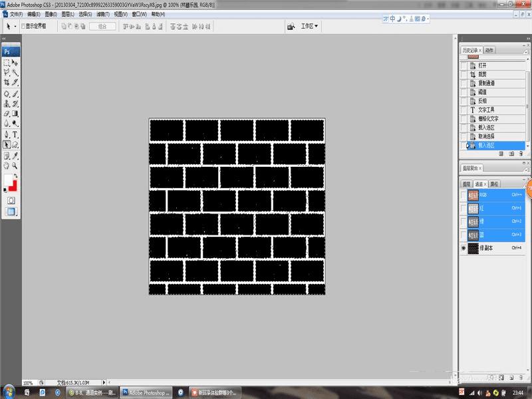Select the Magic Wand tool
This screenshot has height=399, width=532.
click(x=15, y=72)
